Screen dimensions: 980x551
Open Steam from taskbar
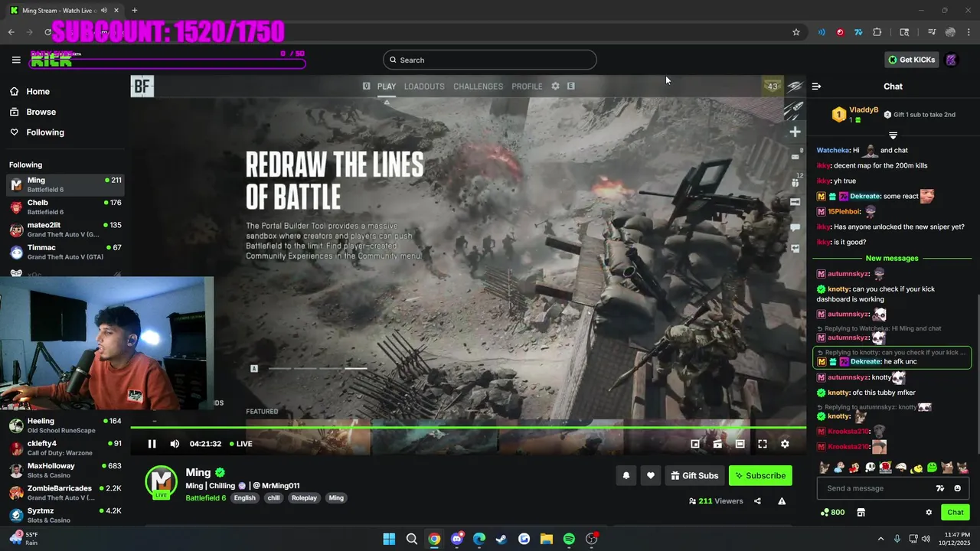point(501,539)
